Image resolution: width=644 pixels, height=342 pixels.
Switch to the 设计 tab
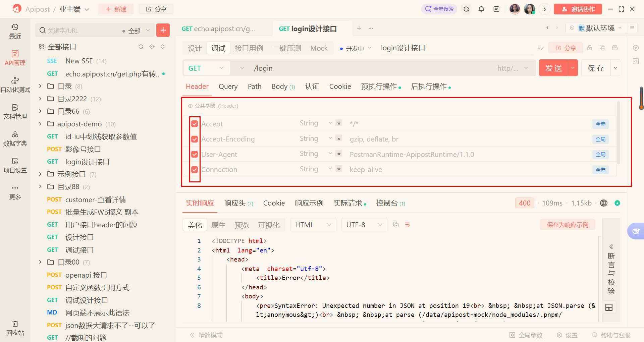[195, 48]
